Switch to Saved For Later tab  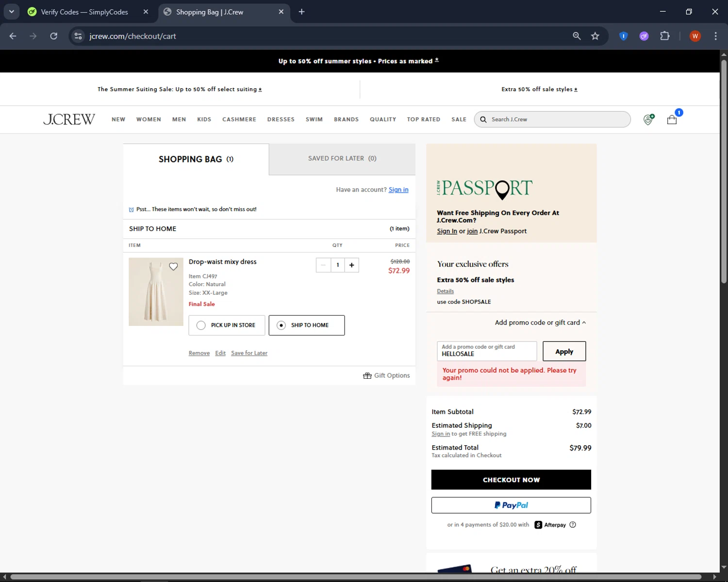coord(342,159)
